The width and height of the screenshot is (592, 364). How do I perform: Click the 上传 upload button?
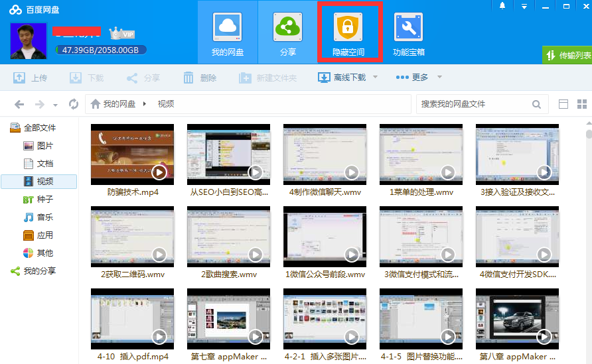pyautogui.click(x=31, y=78)
